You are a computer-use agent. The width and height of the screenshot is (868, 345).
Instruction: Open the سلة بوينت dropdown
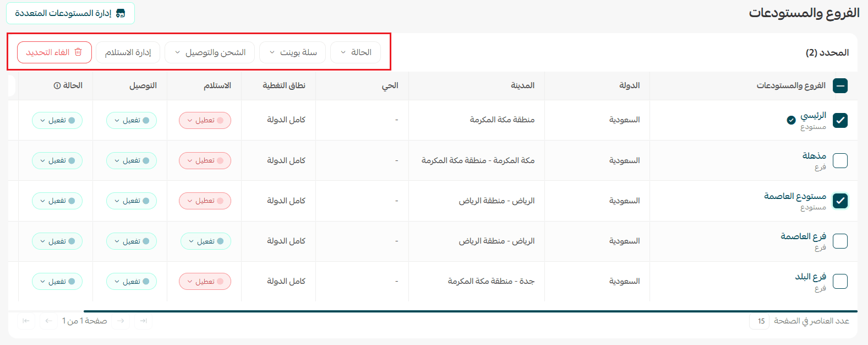pyautogui.click(x=292, y=52)
